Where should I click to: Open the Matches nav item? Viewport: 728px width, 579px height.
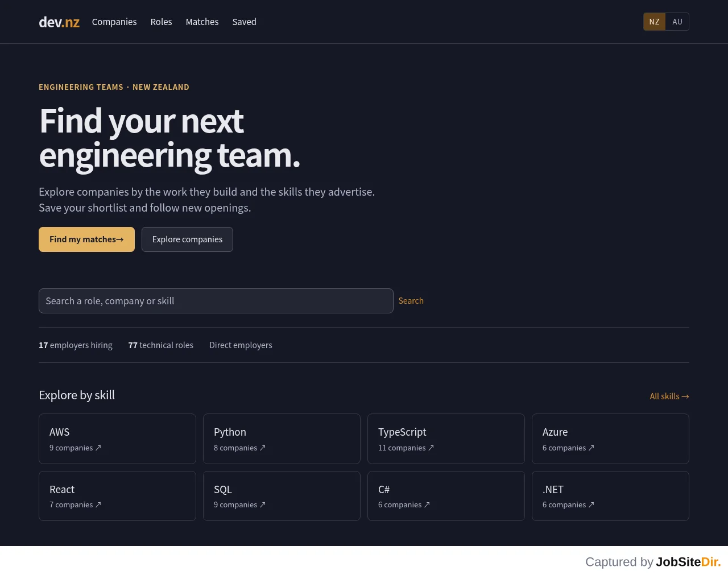click(x=202, y=22)
